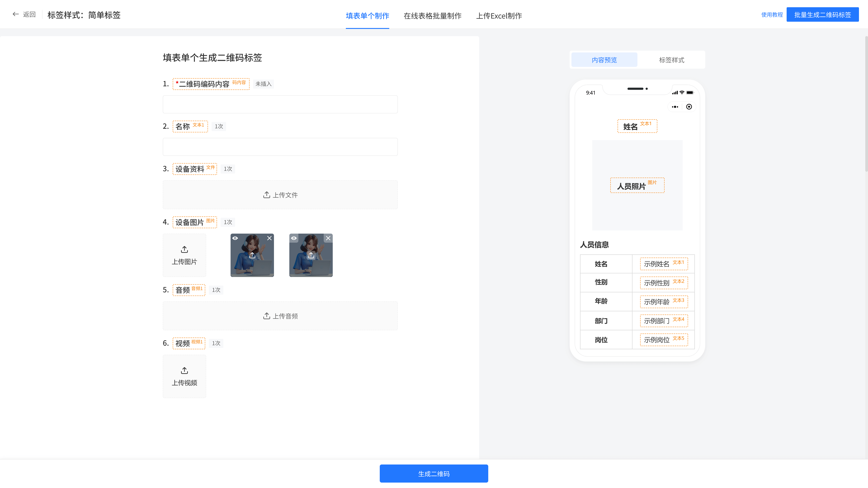Click the 上传文件 upload area
The width and height of the screenshot is (868, 488).
[x=280, y=195]
